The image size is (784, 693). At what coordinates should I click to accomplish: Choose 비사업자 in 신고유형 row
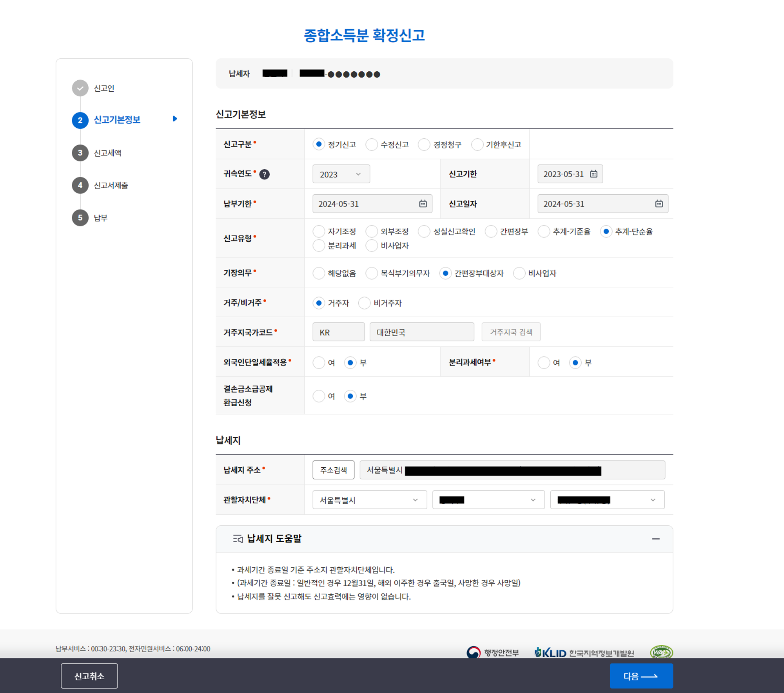(372, 246)
